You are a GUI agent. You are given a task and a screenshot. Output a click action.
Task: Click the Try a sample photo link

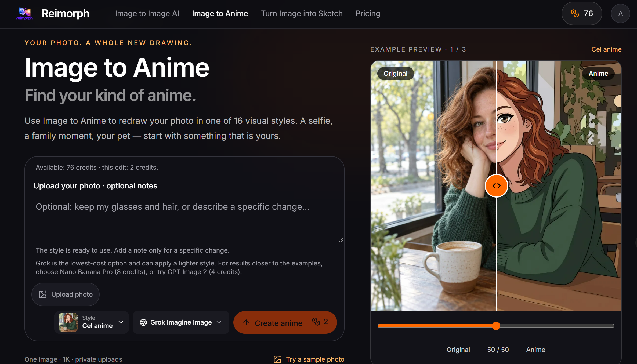(x=309, y=359)
